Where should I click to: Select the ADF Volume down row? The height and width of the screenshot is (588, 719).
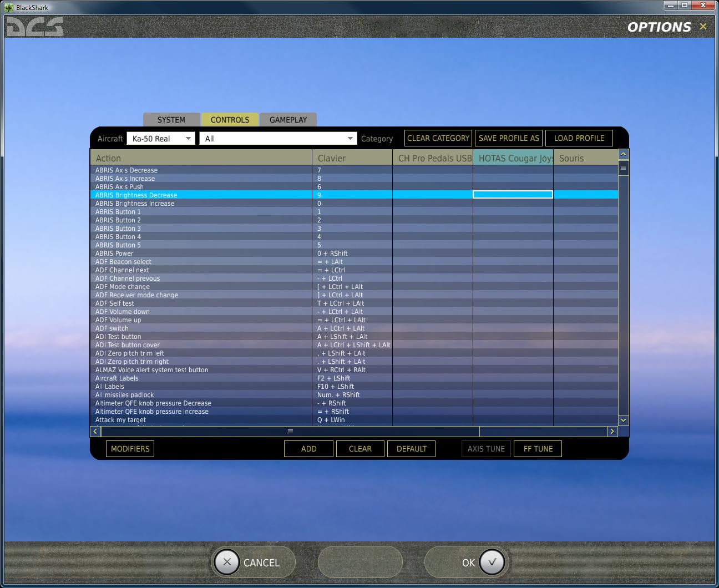coord(354,312)
